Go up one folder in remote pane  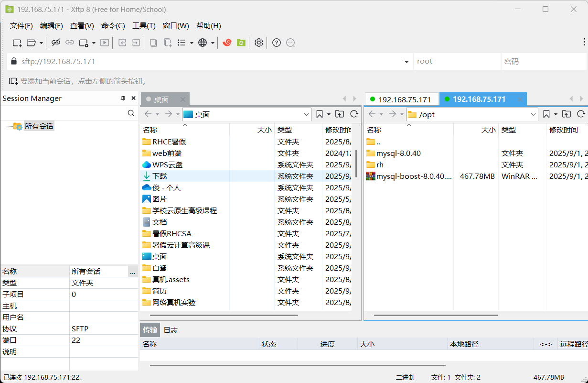tap(566, 114)
